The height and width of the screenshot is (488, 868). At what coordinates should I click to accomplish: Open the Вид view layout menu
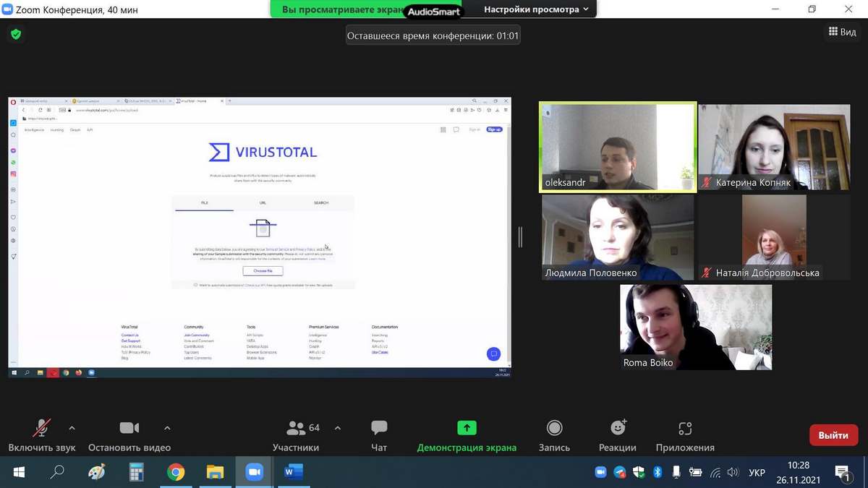pyautogui.click(x=842, y=32)
